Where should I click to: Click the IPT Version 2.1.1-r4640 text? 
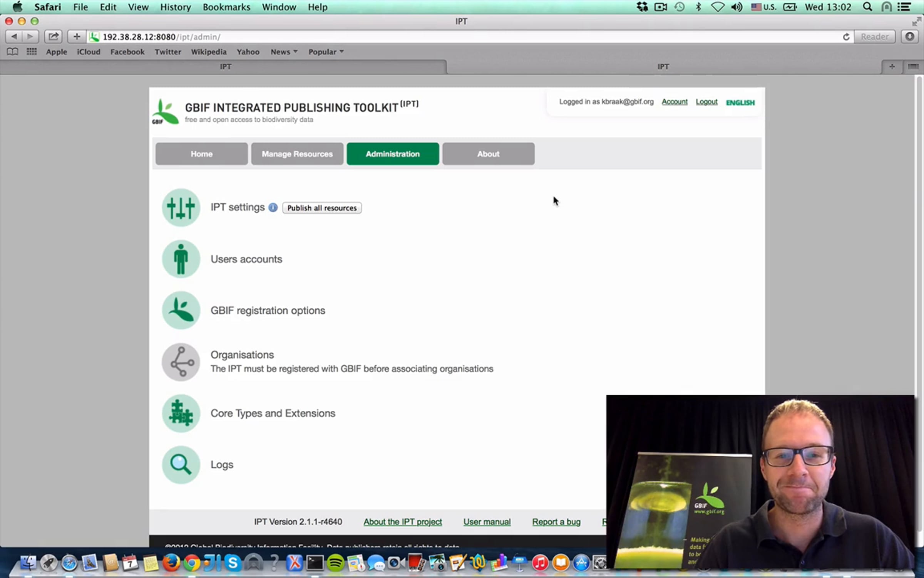click(298, 522)
